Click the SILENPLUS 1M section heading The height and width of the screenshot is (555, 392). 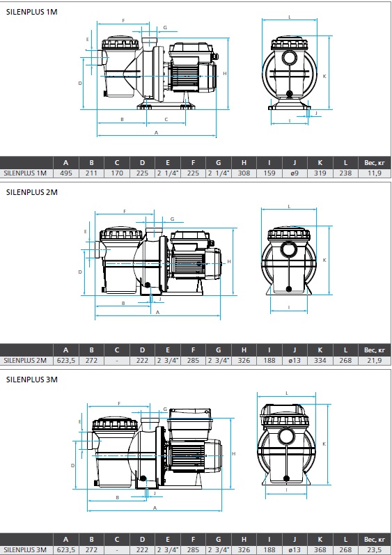[x=32, y=12]
